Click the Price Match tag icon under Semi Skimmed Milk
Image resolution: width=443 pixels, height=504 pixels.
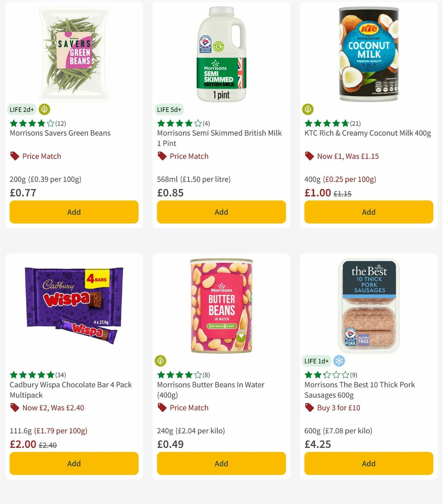[x=162, y=156]
